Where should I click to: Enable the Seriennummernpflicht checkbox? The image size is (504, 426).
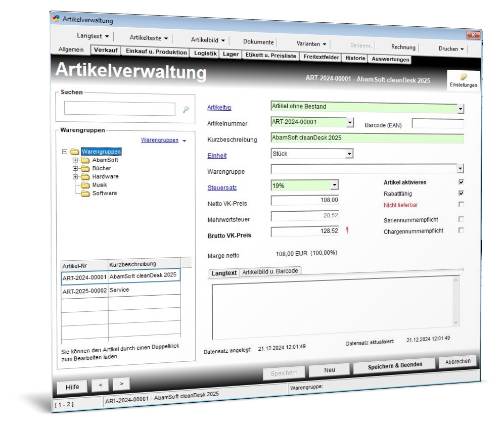pos(461,219)
